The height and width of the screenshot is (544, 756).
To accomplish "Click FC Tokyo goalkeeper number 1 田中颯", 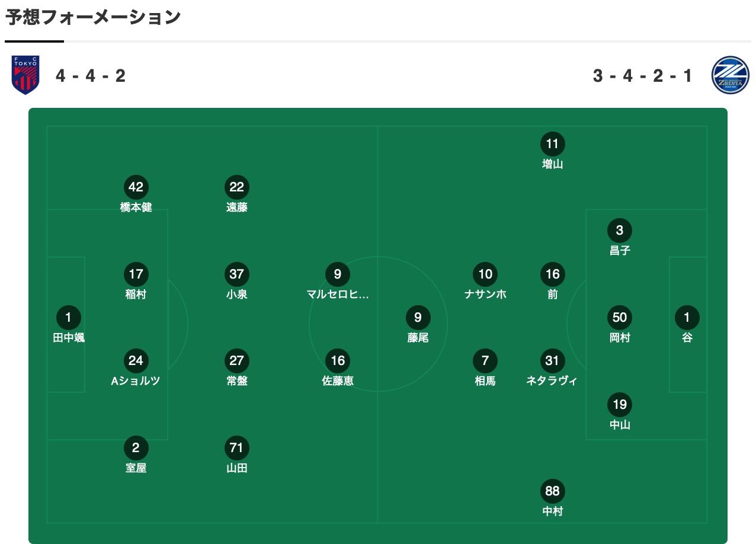I will [69, 318].
